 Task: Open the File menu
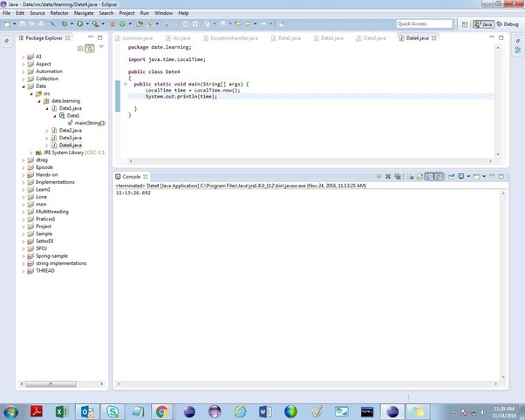6,13
